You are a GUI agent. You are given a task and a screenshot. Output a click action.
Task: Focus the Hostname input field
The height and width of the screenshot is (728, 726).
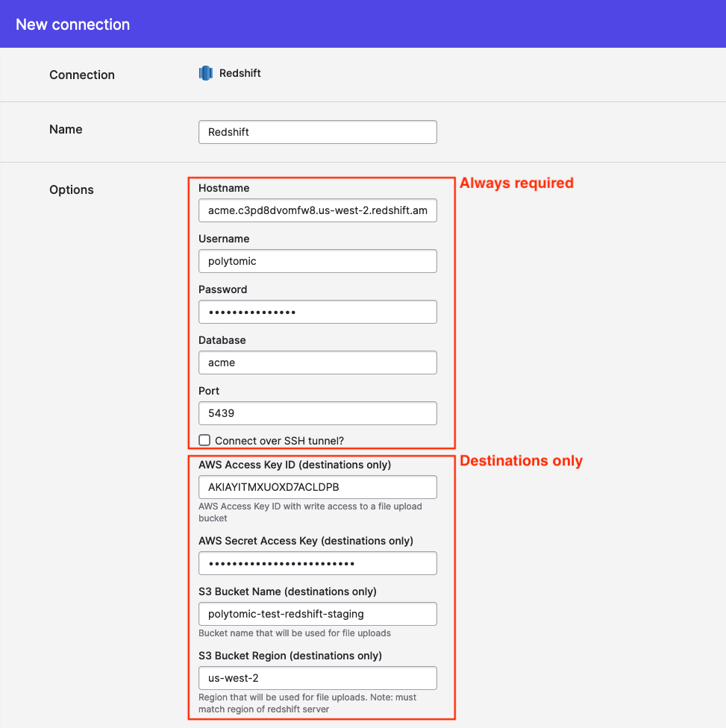click(x=318, y=210)
